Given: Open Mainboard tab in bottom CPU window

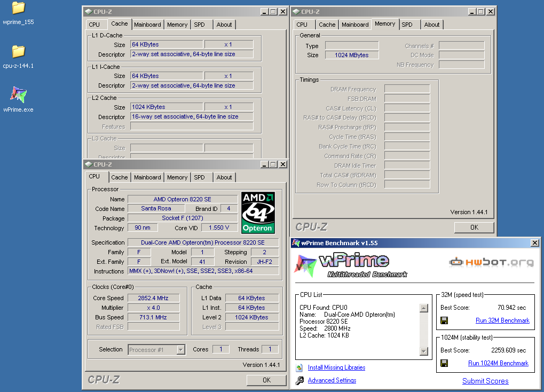Looking at the screenshot, I should tap(147, 177).
